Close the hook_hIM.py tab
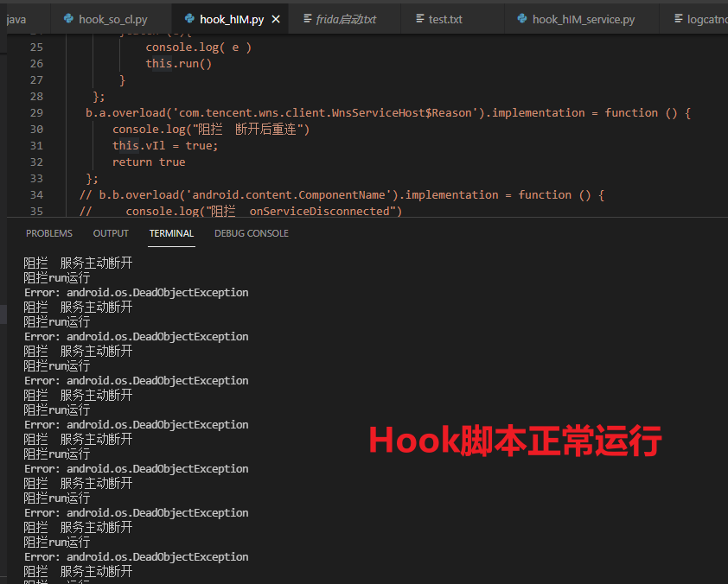The width and height of the screenshot is (728, 584). click(x=276, y=19)
